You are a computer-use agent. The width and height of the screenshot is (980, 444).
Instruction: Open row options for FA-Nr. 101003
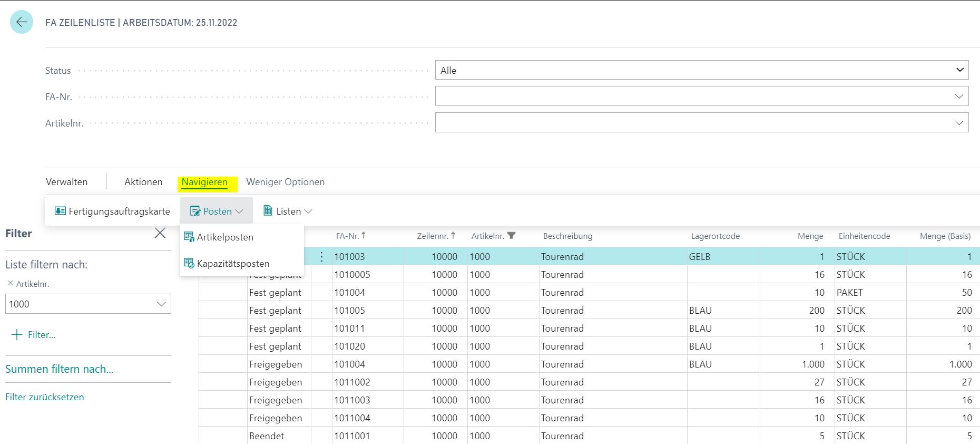(321, 257)
